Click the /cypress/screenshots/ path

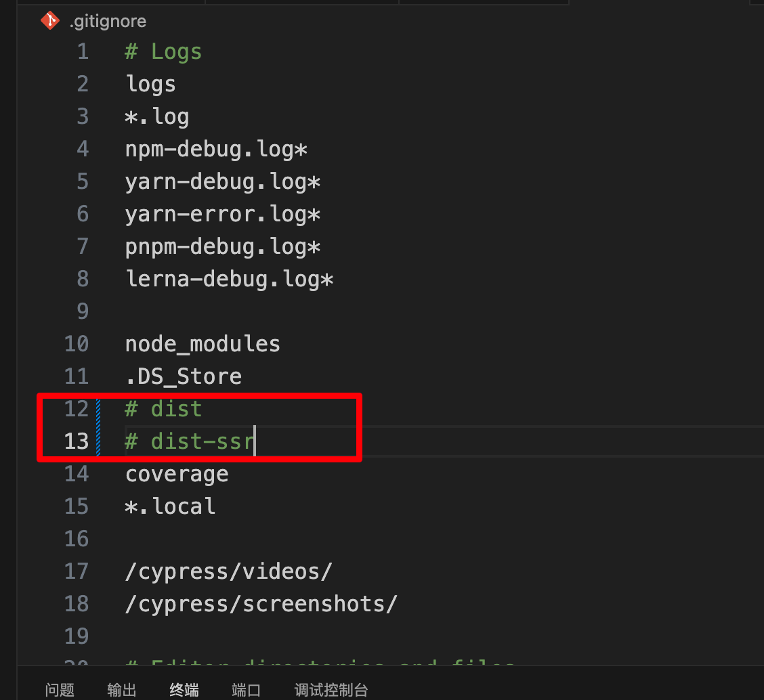click(x=261, y=604)
